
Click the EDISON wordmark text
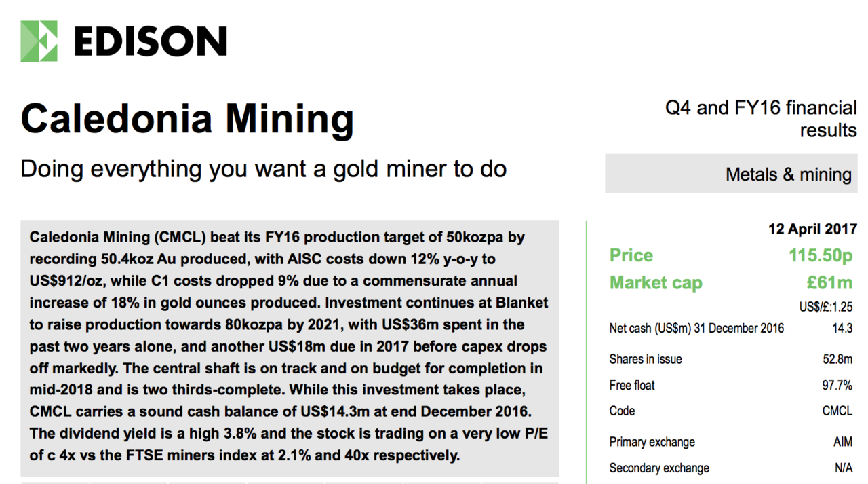[x=150, y=42]
